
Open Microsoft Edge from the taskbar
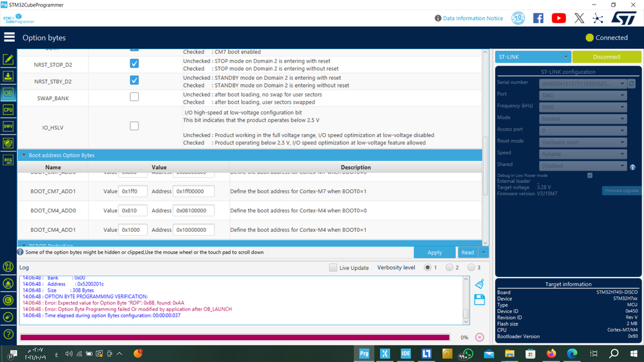pyautogui.click(x=572, y=354)
